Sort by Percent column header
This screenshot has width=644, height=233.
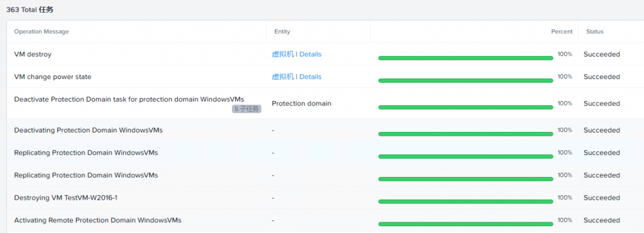click(562, 31)
